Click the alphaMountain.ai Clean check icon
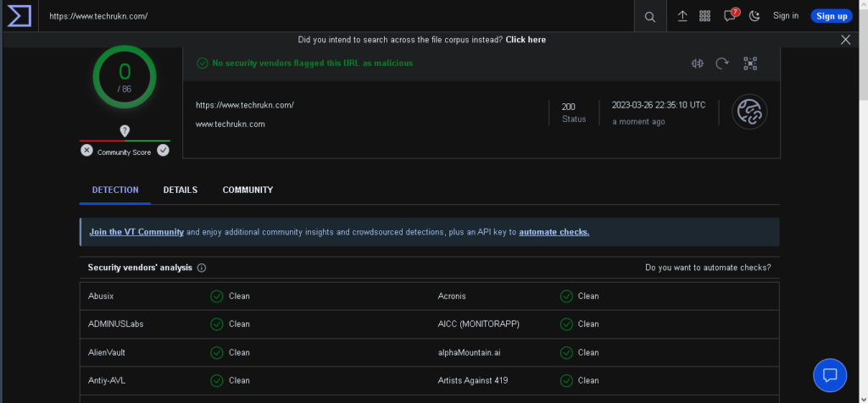 click(x=566, y=353)
